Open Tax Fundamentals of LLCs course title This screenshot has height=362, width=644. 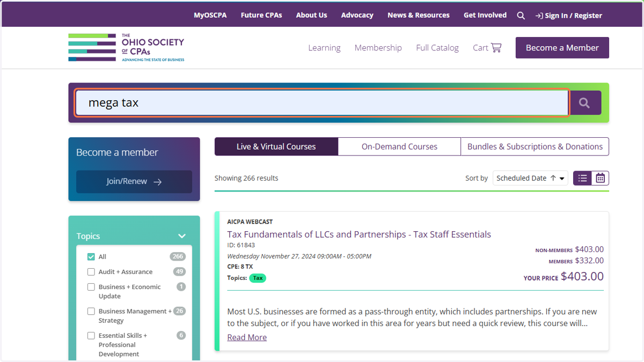click(x=359, y=234)
